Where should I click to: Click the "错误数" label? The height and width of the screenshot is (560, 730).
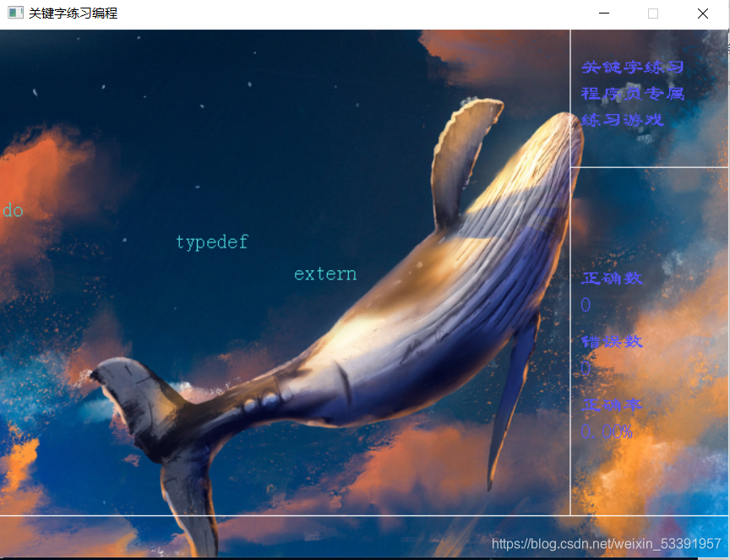[613, 342]
